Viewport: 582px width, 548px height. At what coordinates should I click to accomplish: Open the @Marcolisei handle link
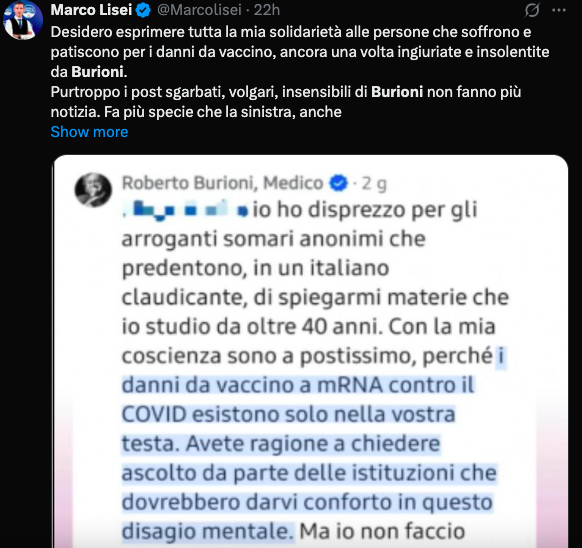pos(199,10)
